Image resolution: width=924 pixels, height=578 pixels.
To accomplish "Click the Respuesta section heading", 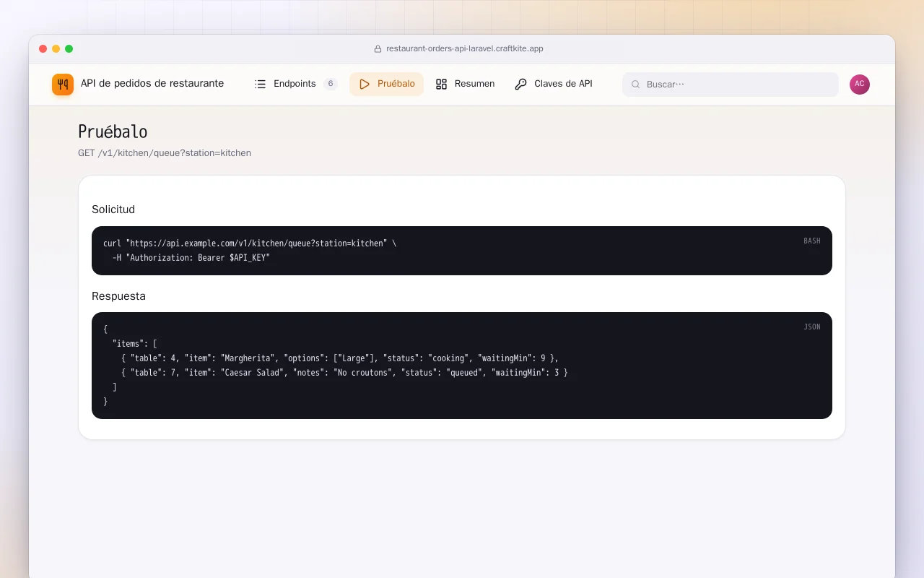I will [x=118, y=296].
